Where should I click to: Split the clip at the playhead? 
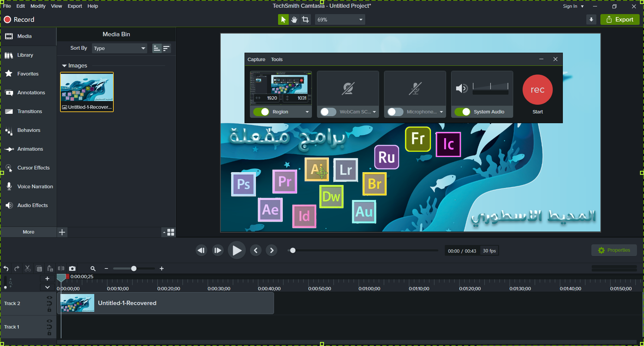61,268
